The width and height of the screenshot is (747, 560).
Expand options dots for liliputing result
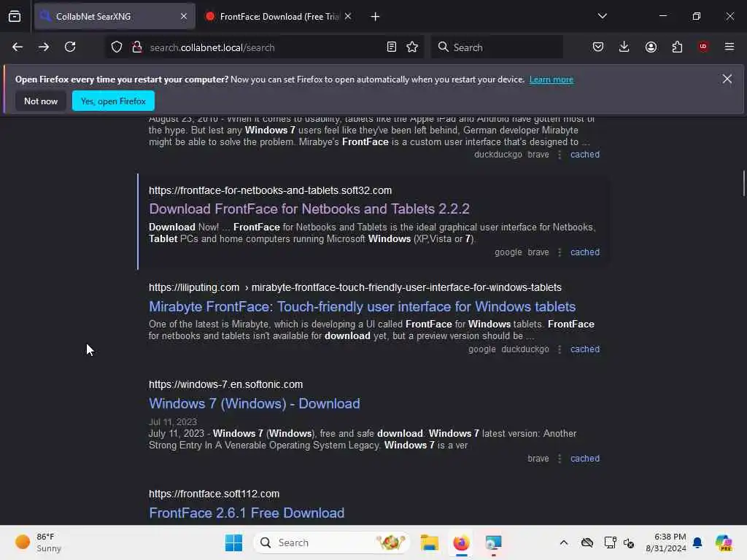click(x=560, y=349)
